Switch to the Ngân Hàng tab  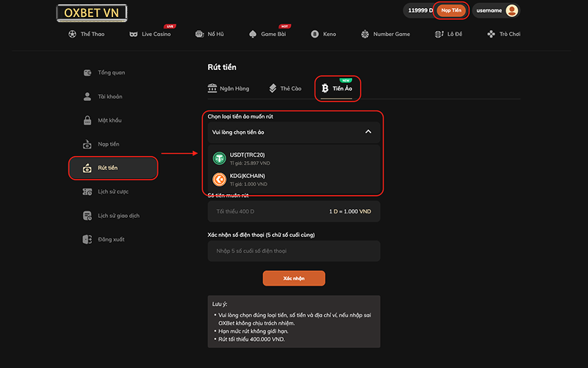pos(229,88)
